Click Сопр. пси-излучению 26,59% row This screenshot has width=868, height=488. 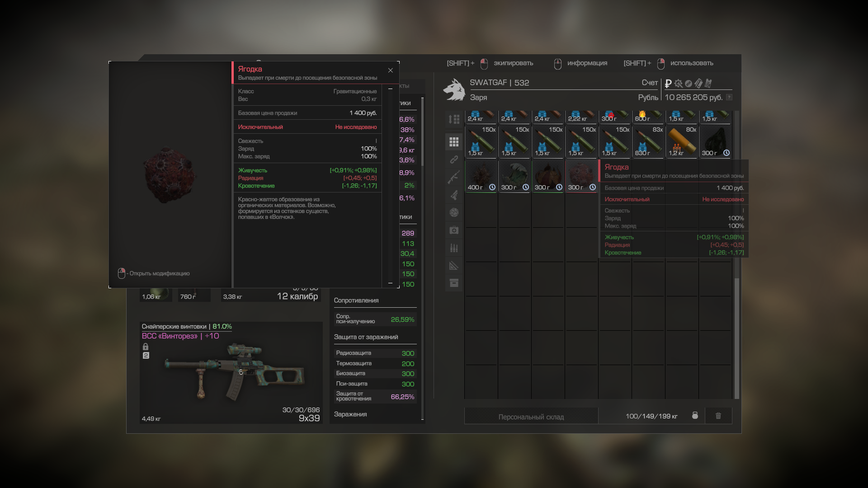[x=375, y=319]
